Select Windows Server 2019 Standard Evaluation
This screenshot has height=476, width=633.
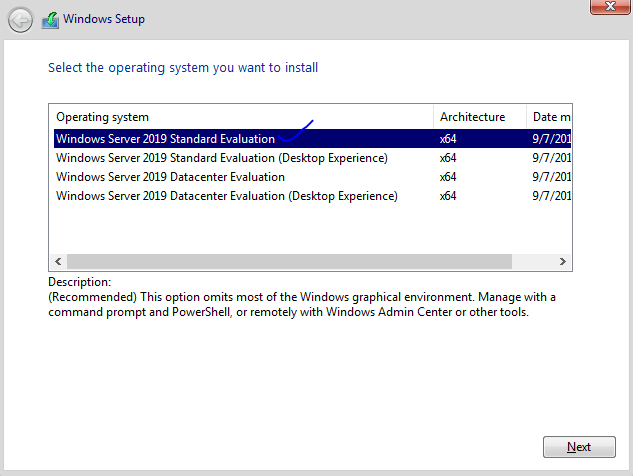(165, 139)
